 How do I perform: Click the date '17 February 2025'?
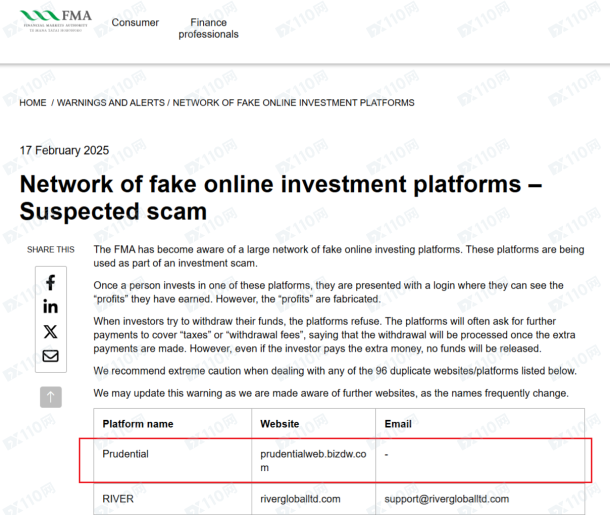64,150
